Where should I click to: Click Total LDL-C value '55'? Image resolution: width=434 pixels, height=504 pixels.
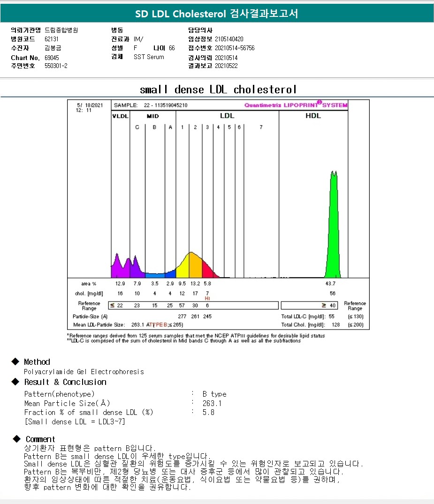tap(331, 316)
